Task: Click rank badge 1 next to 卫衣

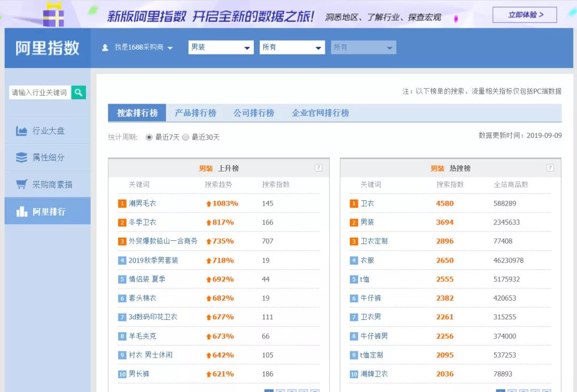Action: (x=354, y=203)
